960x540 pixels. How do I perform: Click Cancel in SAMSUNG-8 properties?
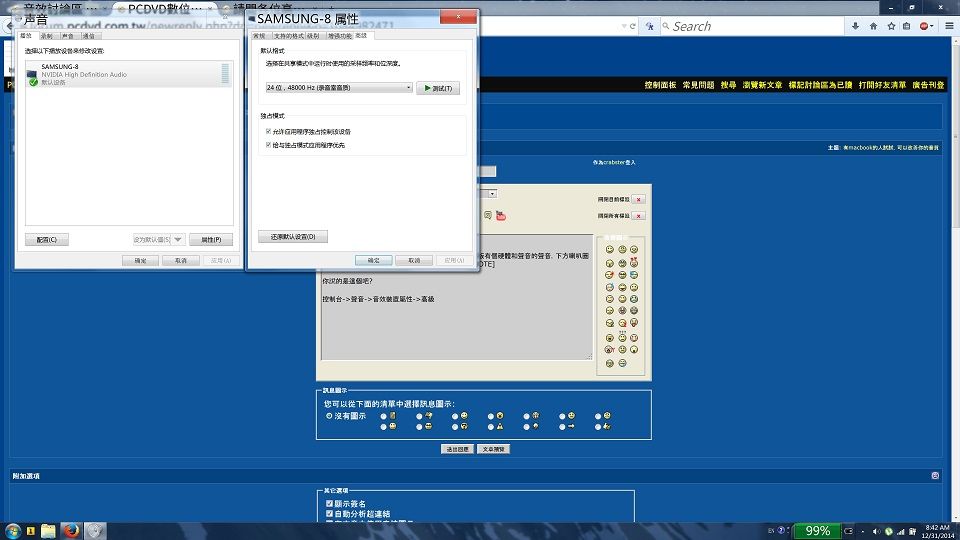414,260
